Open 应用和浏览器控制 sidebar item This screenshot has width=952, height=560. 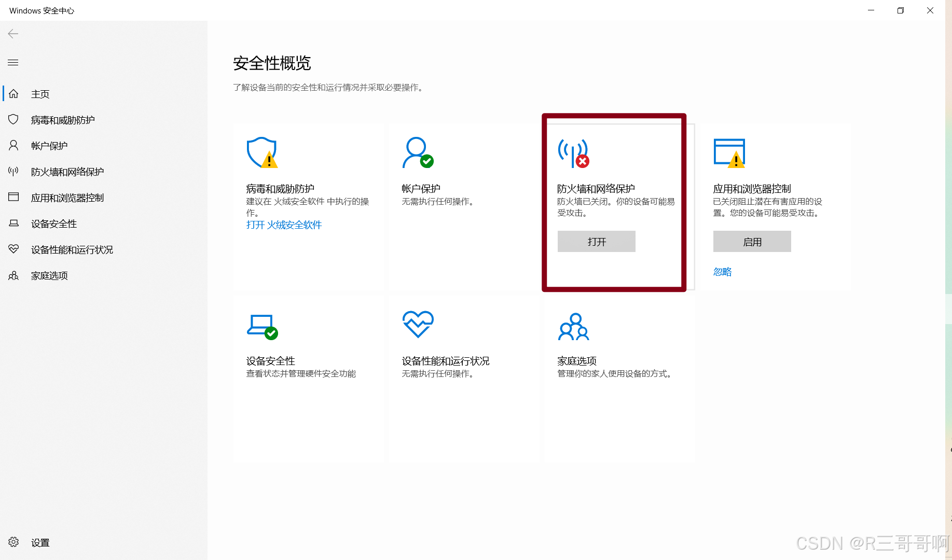click(67, 198)
